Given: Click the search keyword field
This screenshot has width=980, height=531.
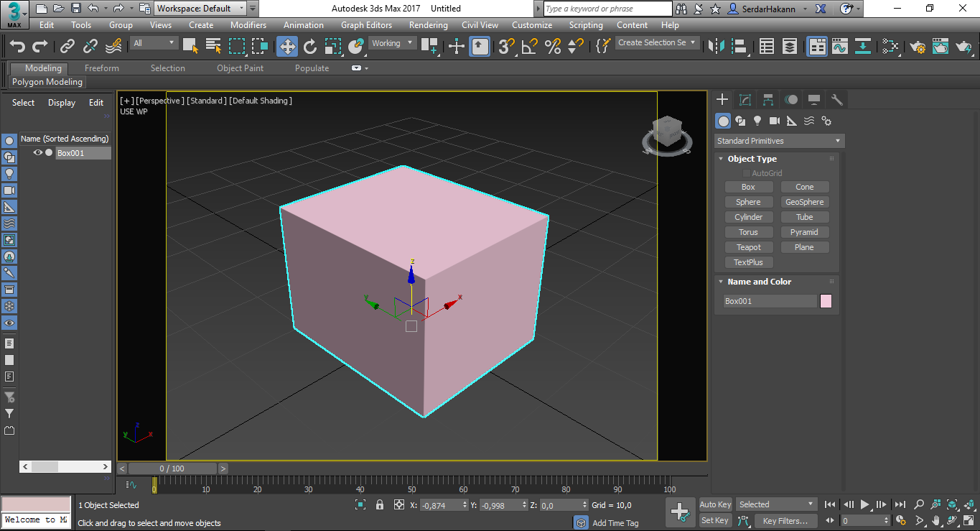Looking at the screenshot, I should click(608, 9).
